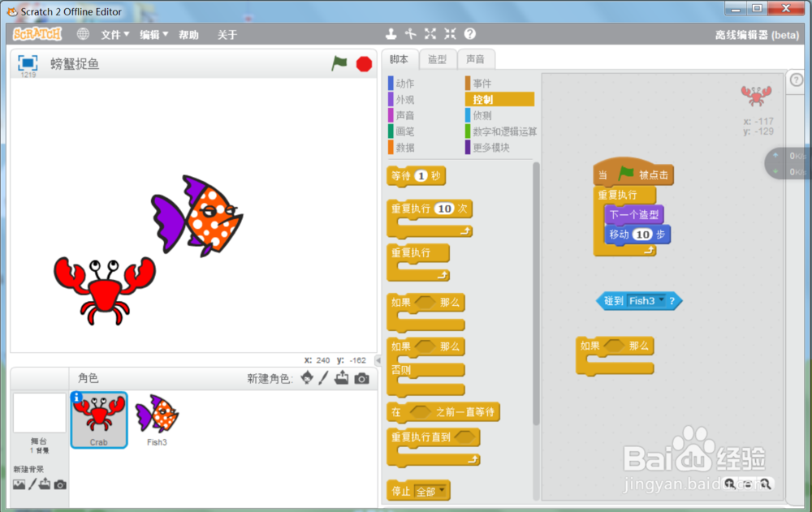
Task: Click the 移动 block's steps value field
Action: coord(642,234)
